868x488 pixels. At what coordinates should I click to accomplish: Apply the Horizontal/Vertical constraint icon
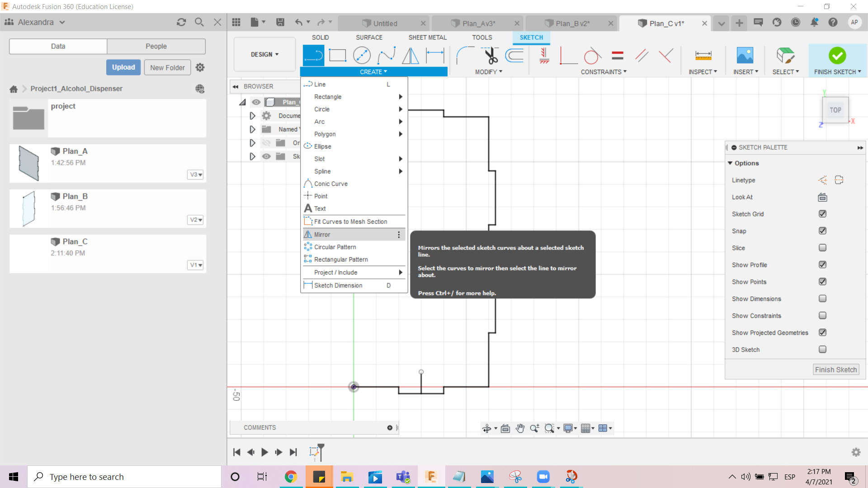pyautogui.click(x=544, y=56)
